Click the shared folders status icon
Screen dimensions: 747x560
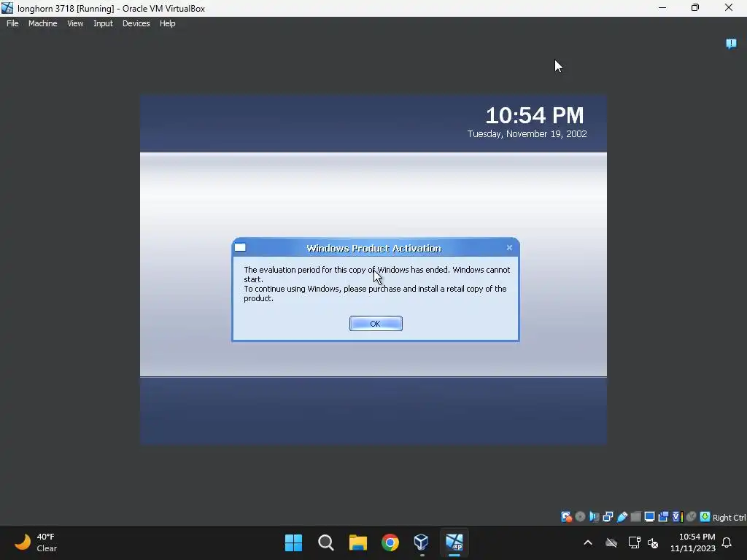click(x=635, y=517)
